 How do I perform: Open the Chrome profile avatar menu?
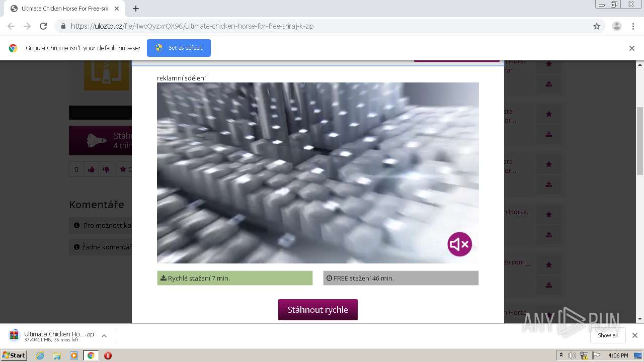[x=617, y=26]
